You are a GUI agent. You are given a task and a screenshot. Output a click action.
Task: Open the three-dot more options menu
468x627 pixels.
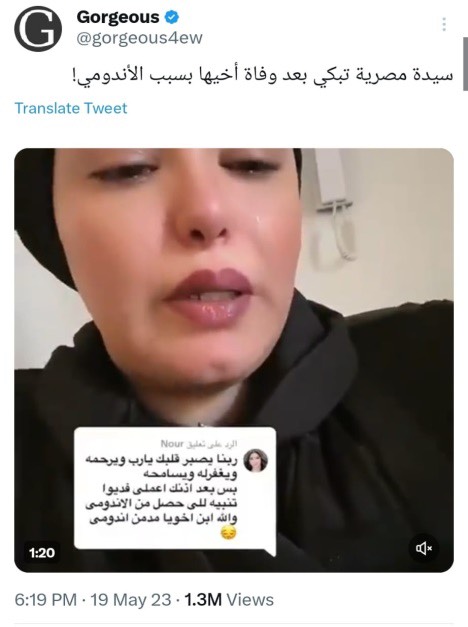click(x=444, y=24)
